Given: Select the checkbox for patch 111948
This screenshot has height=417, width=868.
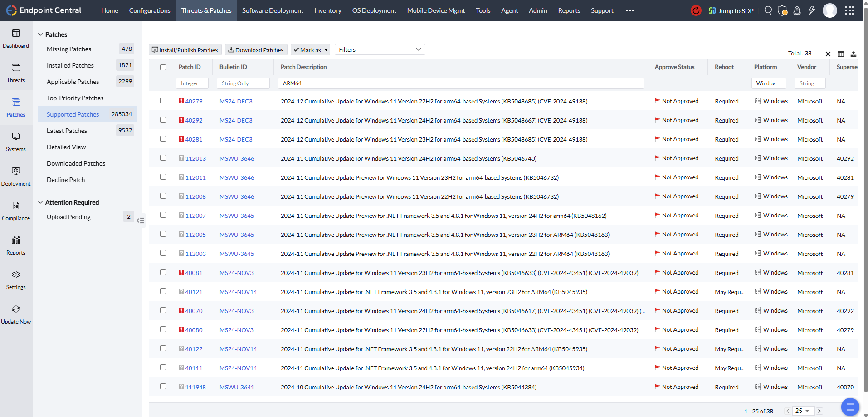Looking at the screenshot, I should click(x=163, y=387).
